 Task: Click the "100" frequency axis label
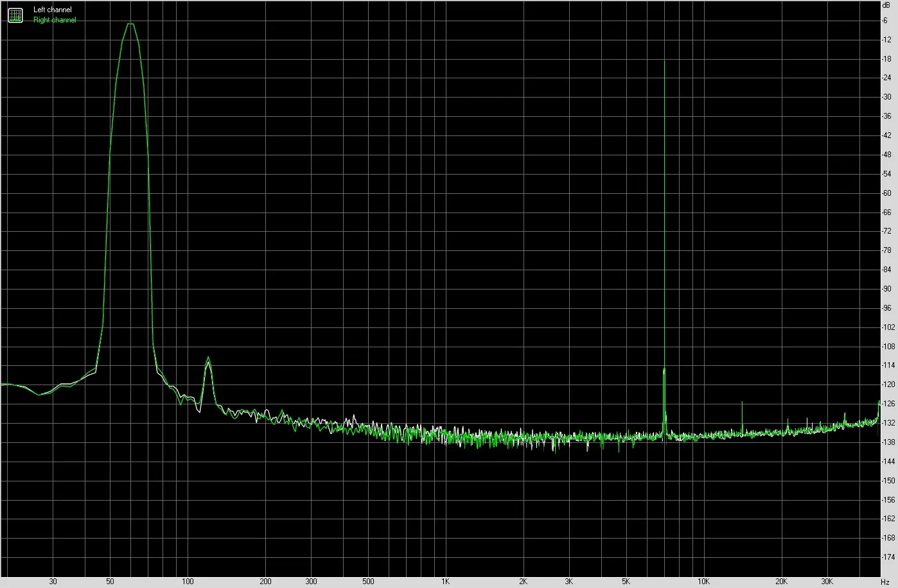[188, 582]
